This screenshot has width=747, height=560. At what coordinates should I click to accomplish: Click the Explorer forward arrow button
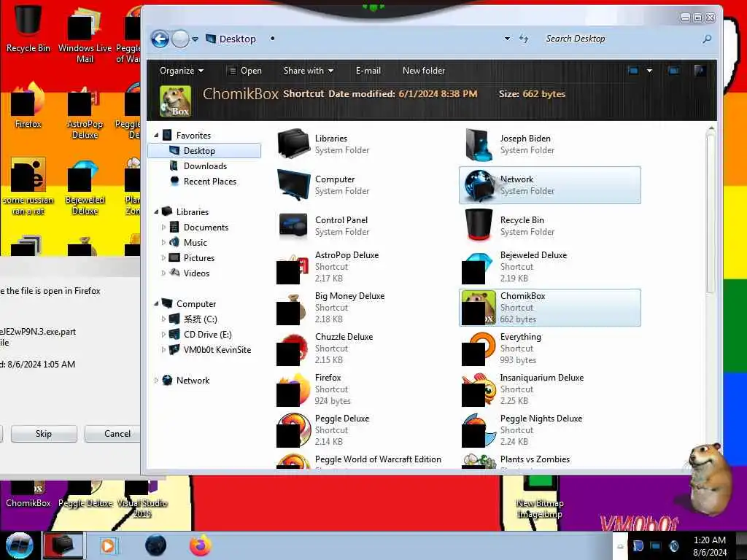pos(180,39)
